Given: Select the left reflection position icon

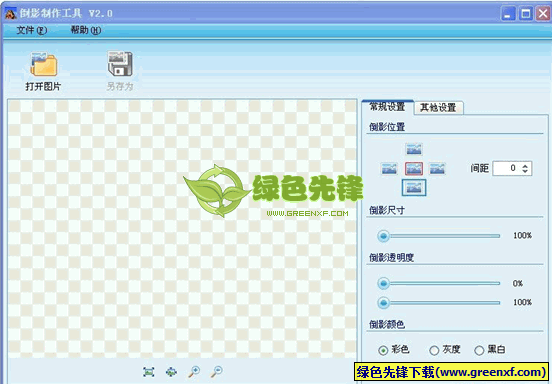Looking at the screenshot, I should (x=389, y=169).
